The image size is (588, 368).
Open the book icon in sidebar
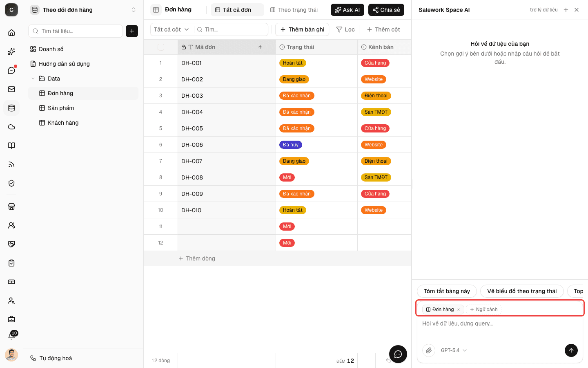(11, 146)
